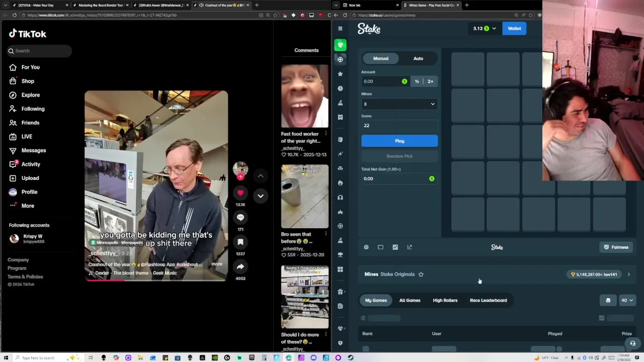The height and width of the screenshot is (362, 644).
Task: Toggle theatre mode rectangle icon below Mines board
Action: click(x=380, y=247)
